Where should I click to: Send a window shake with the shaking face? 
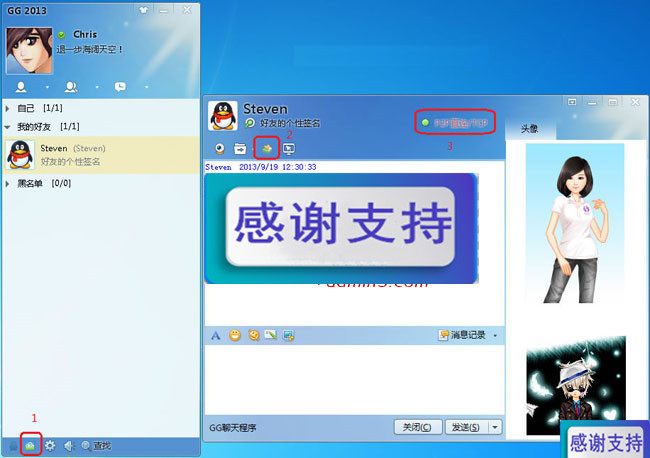pyautogui.click(x=254, y=335)
